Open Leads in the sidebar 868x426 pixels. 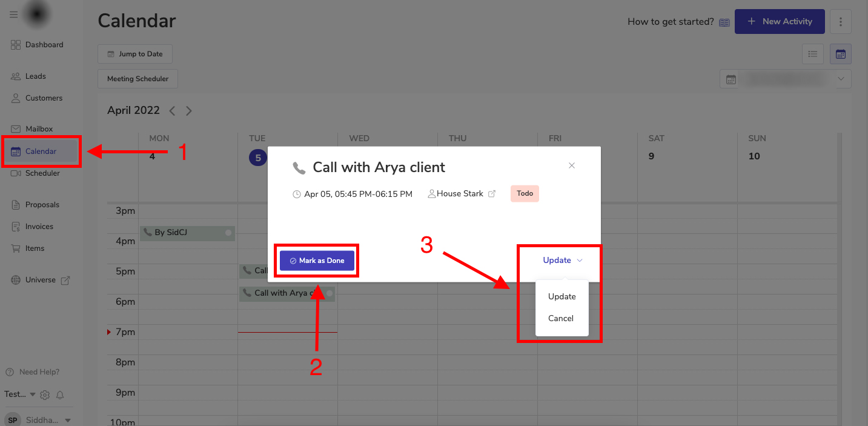pyautogui.click(x=36, y=76)
